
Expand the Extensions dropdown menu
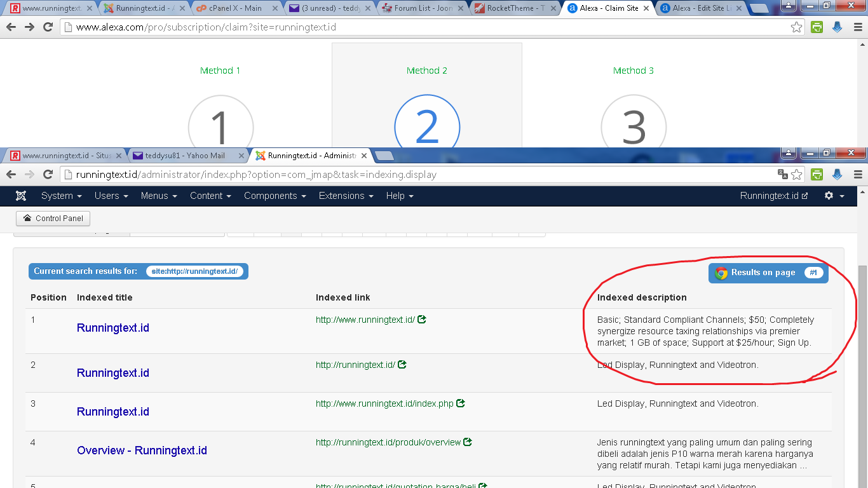(346, 196)
